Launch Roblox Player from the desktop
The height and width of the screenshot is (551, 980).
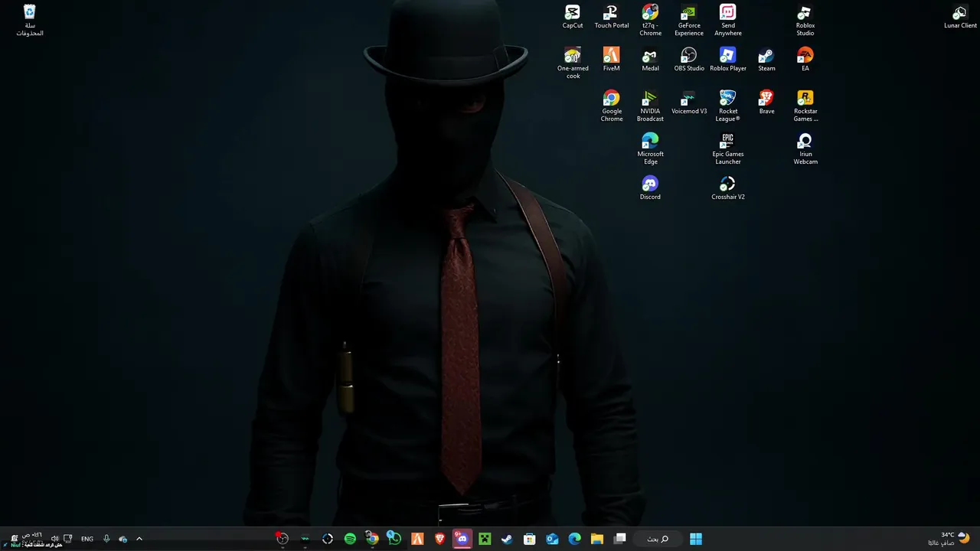[727, 60]
